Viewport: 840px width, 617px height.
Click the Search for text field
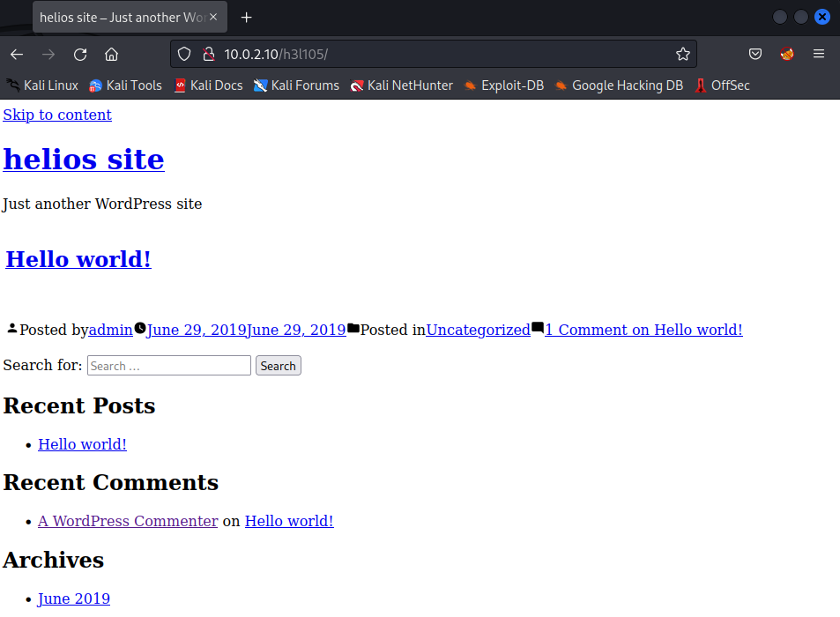(169, 366)
